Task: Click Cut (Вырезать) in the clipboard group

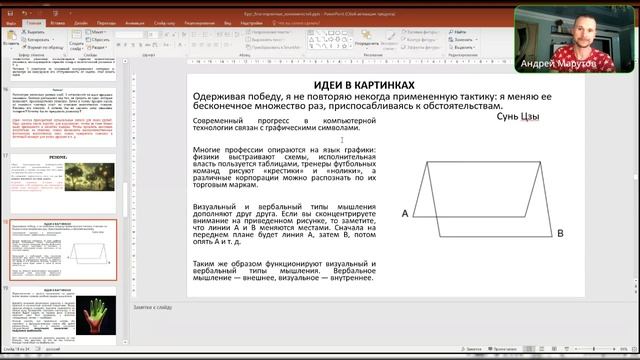Action: (33, 32)
